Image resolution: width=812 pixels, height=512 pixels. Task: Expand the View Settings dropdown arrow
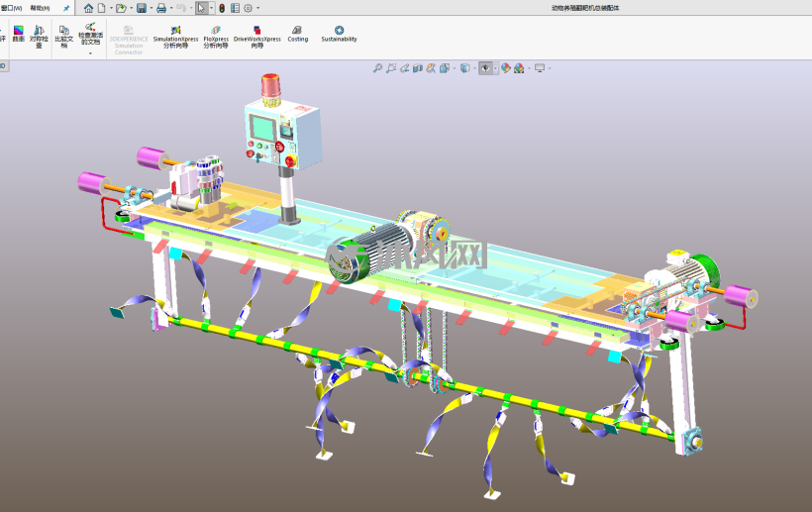pyautogui.click(x=550, y=68)
